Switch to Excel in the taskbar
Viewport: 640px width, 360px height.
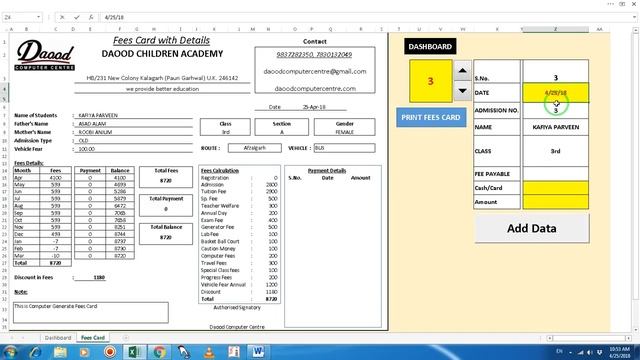[134, 352]
